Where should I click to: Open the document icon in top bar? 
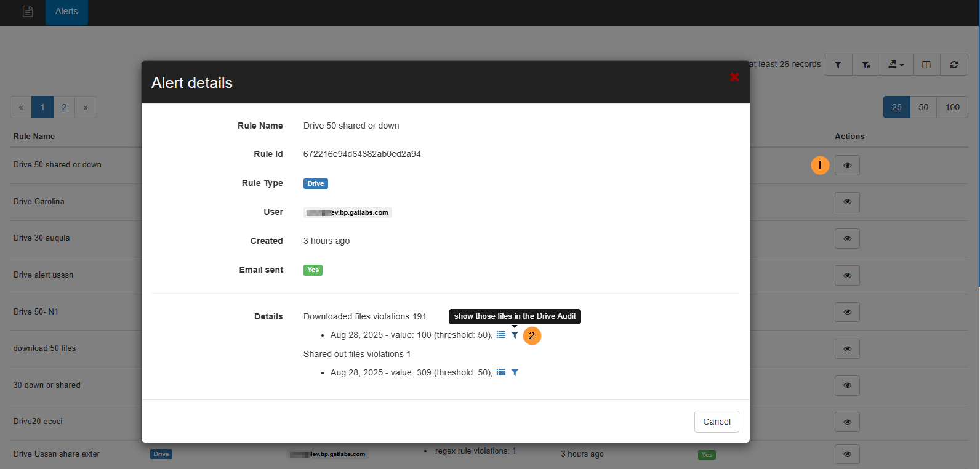[28, 11]
